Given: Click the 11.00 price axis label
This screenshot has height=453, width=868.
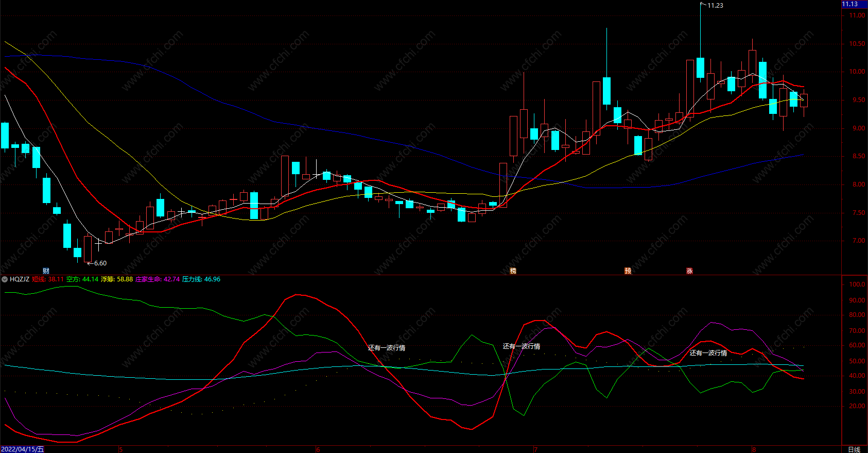Looking at the screenshot, I should tap(857, 15).
